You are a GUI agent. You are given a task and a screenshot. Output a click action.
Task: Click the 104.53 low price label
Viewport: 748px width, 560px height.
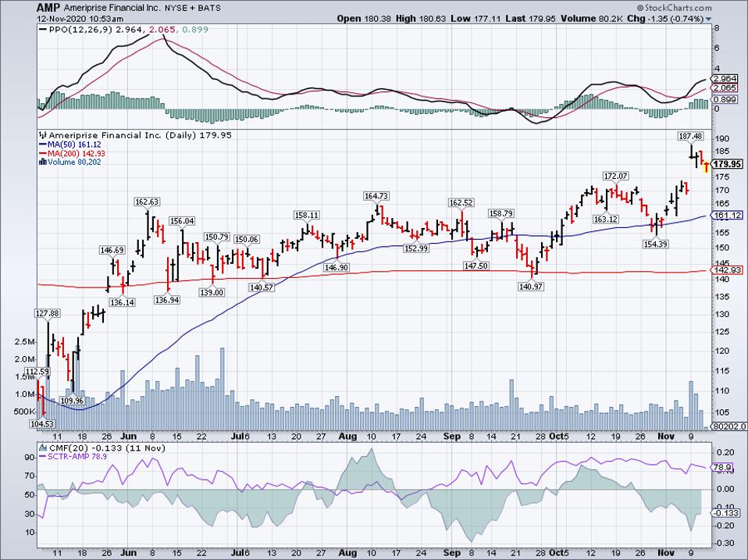[x=42, y=423]
